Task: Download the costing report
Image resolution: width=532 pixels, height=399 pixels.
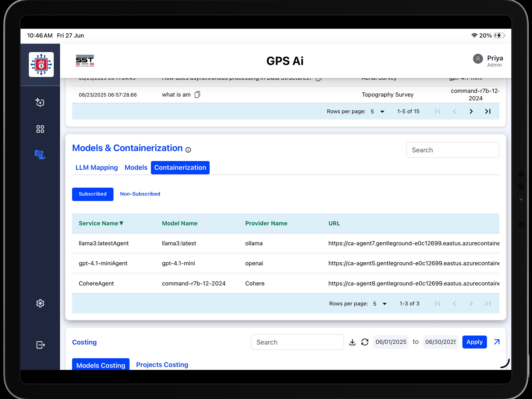Action: [x=352, y=342]
